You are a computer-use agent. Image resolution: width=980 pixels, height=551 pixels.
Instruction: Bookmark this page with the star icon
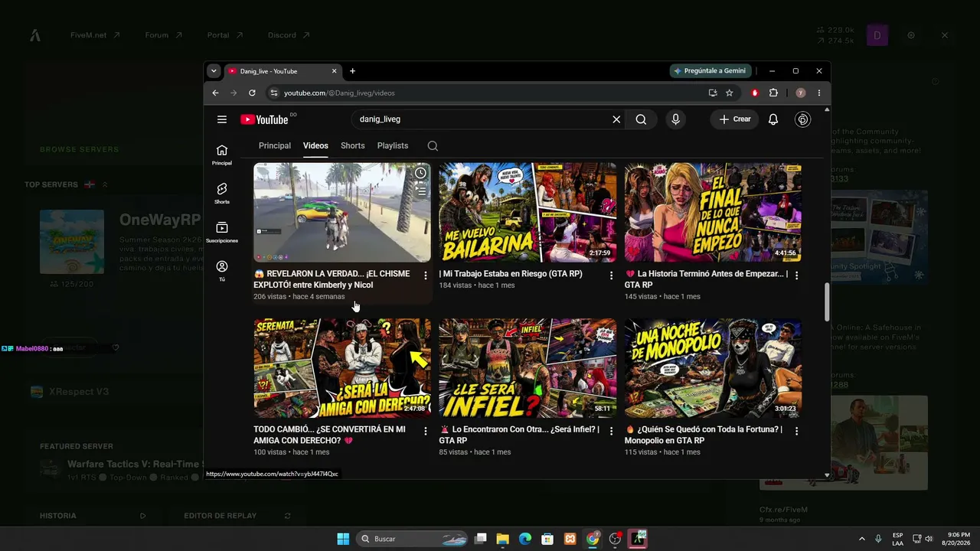(730, 93)
